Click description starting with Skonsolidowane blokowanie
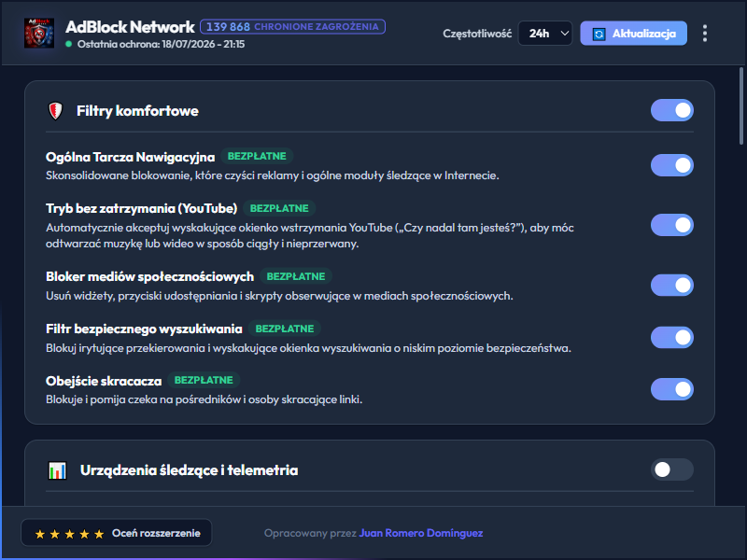 (273, 175)
